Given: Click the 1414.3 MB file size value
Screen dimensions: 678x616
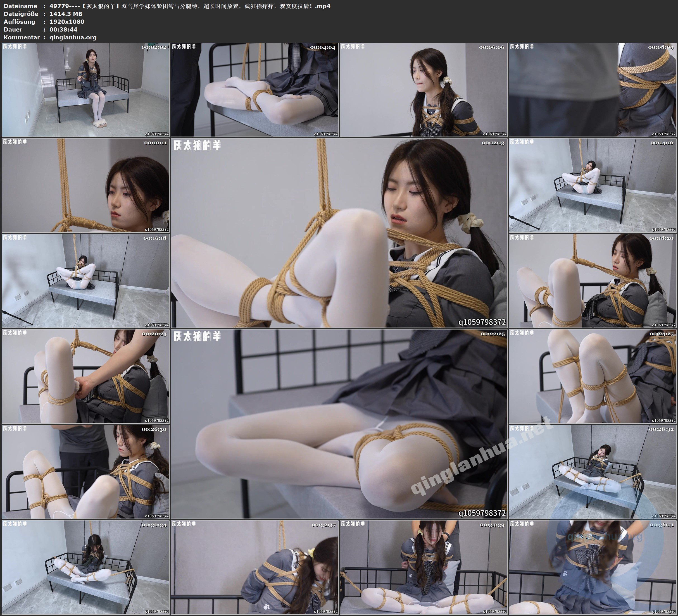Looking at the screenshot, I should click(66, 14).
